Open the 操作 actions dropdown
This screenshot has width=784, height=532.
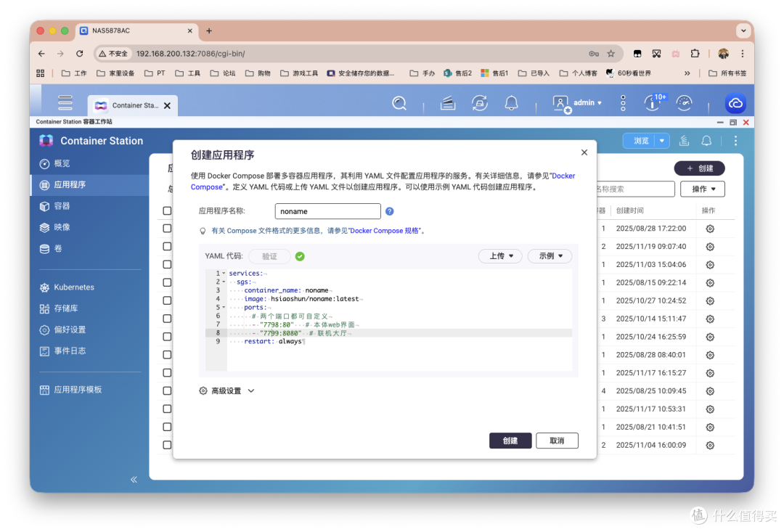pyautogui.click(x=703, y=189)
